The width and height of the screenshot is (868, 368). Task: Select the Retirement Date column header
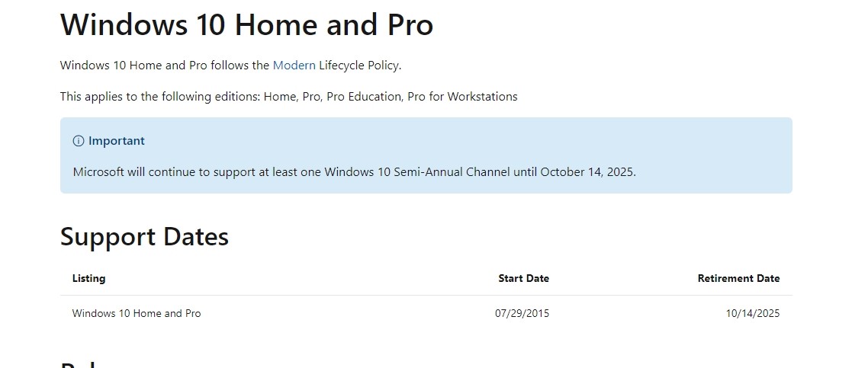pos(738,279)
